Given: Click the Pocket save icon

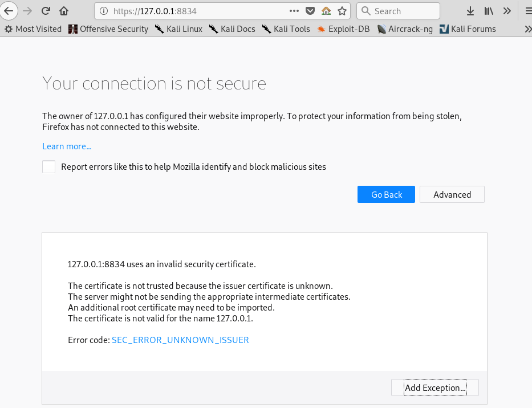Looking at the screenshot, I should [310, 11].
